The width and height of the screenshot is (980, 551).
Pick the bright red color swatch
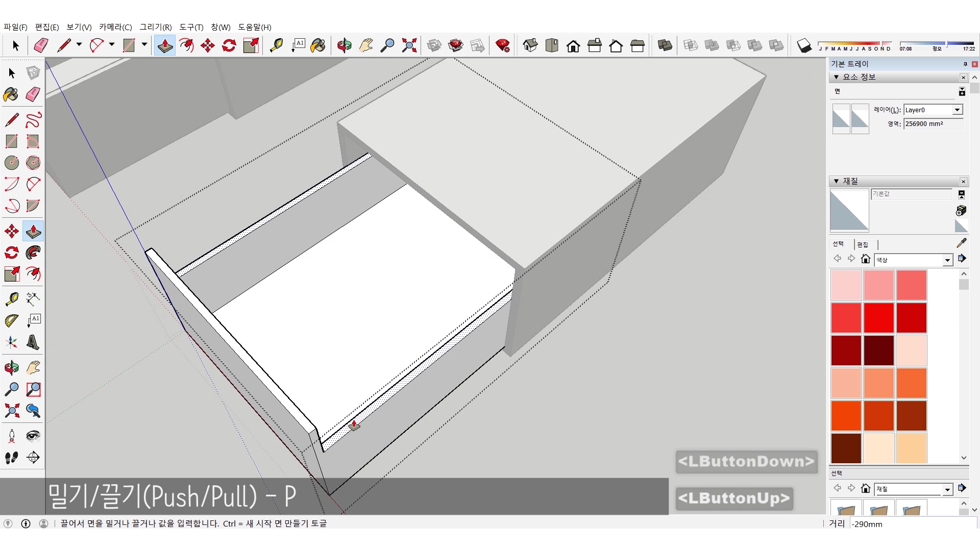coord(878,317)
